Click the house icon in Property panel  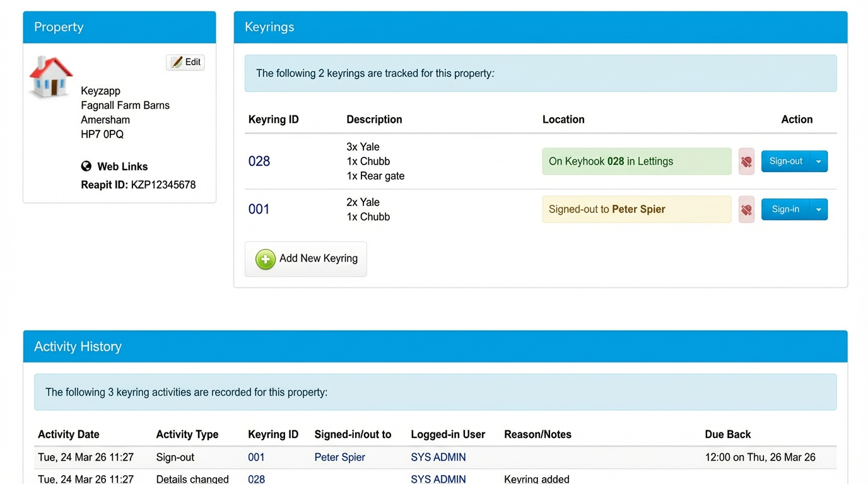(51, 77)
